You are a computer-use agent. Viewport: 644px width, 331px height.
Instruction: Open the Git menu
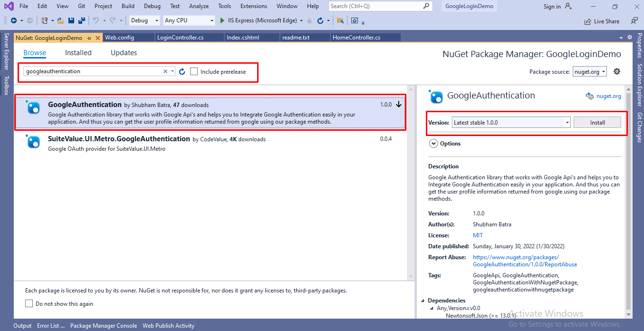(81, 6)
